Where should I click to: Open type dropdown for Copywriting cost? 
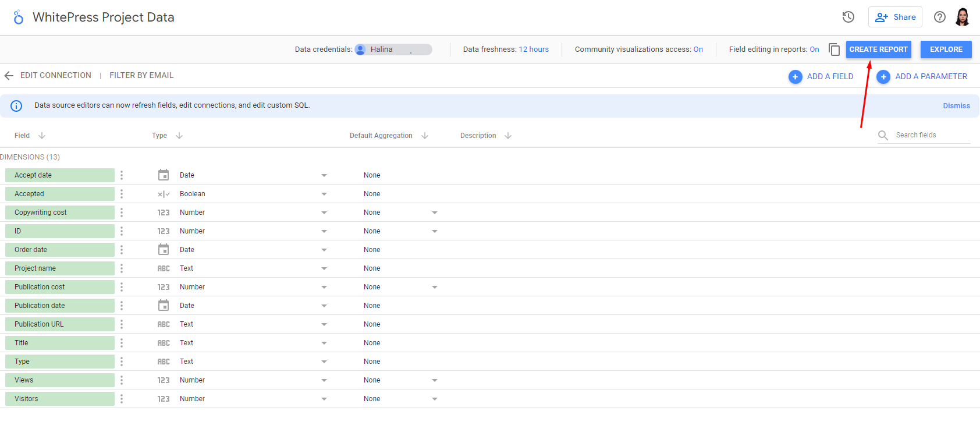coord(324,212)
